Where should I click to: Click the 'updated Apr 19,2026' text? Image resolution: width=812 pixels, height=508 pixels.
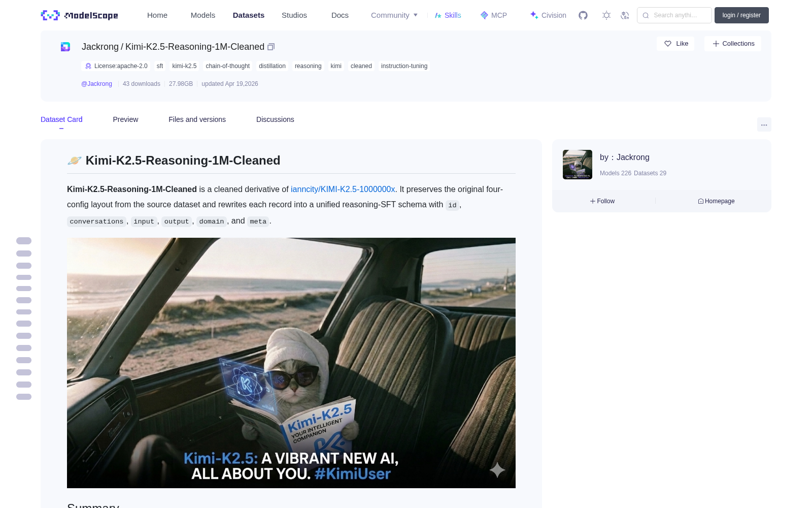(230, 84)
